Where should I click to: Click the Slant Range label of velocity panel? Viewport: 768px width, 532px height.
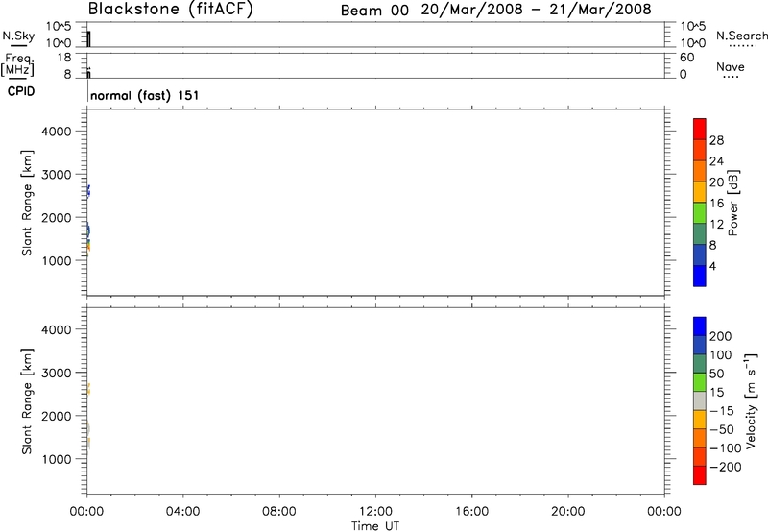click(27, 401)
